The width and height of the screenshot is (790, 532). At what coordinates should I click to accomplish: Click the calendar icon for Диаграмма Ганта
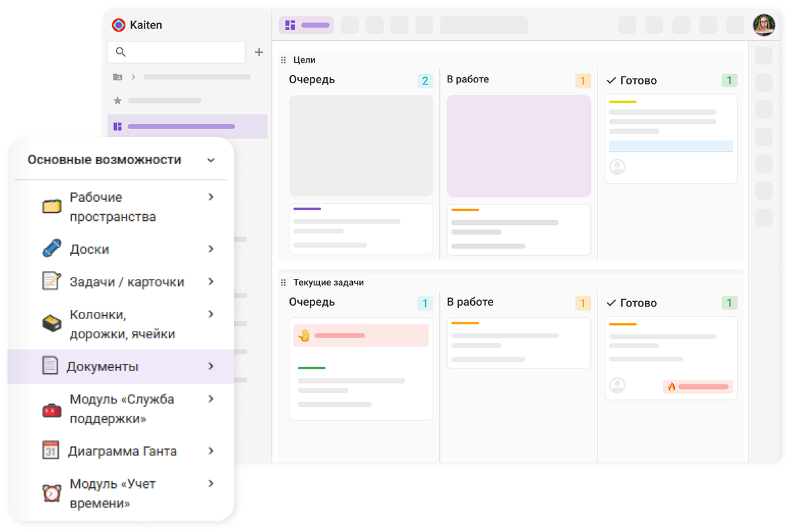(x=51, y=451)
